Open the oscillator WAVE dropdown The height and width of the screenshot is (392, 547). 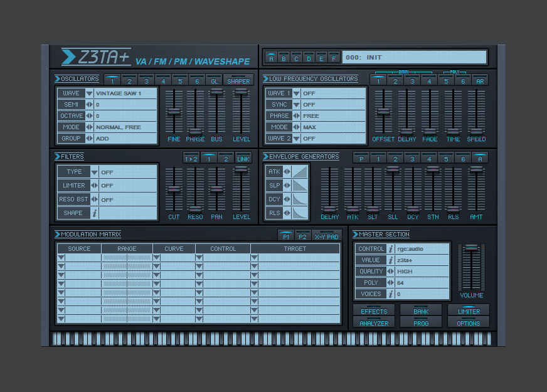89,93
